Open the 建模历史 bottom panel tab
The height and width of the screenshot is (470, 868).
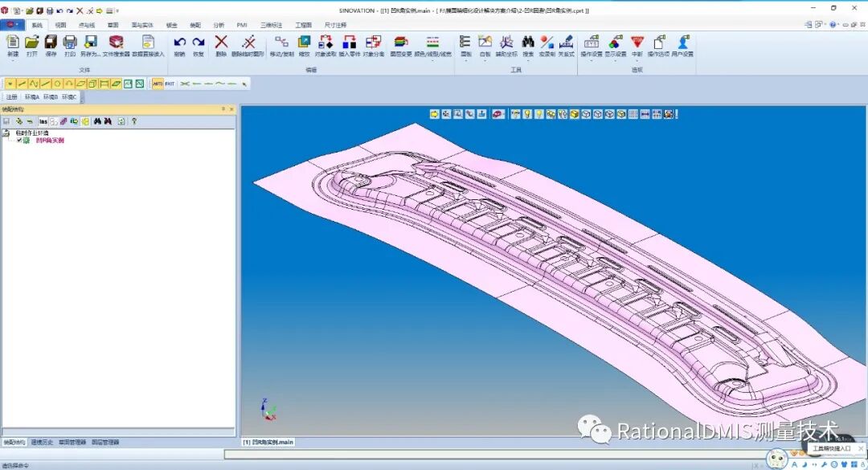[x=42, y=443]
